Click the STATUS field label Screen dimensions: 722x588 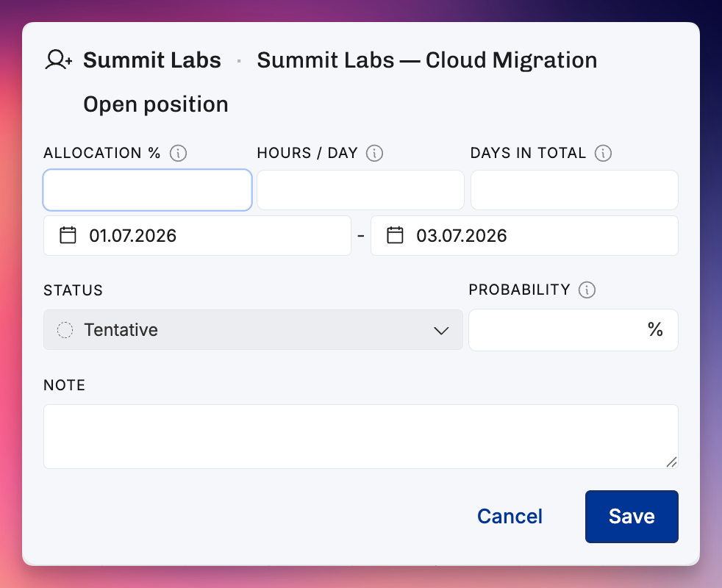point(73,290)
